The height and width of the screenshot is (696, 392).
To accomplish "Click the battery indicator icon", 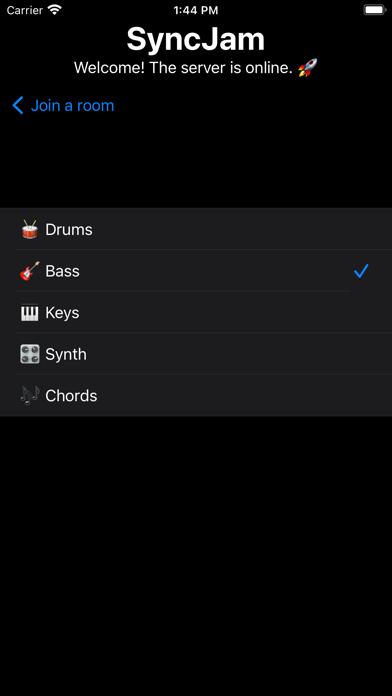I will click(375, 10).
